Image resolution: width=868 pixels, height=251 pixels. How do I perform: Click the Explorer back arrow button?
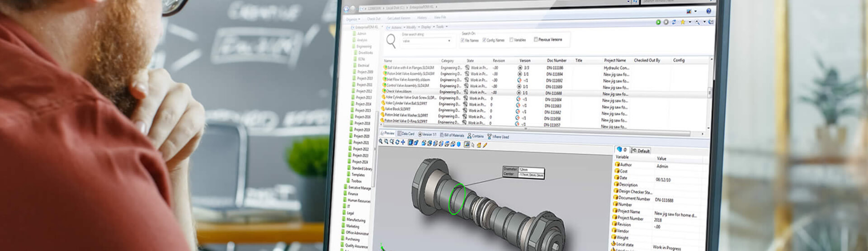pos(346,9)
